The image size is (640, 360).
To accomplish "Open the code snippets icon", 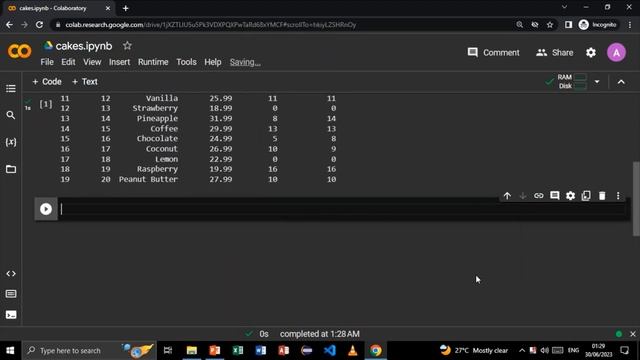I will tap(11, 273).
